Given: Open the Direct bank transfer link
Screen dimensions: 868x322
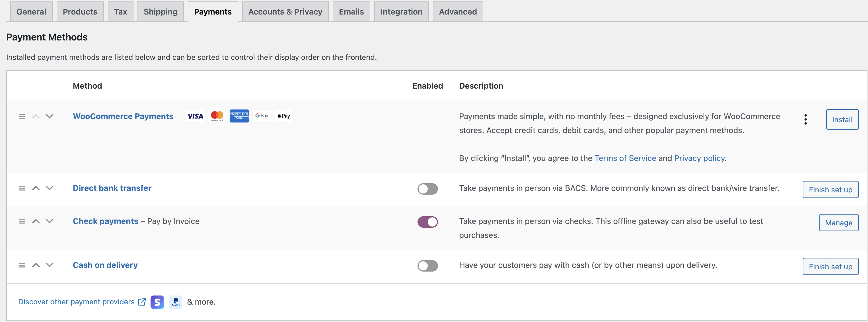Looking at the screenshot, I should click(x=112, y=188).
